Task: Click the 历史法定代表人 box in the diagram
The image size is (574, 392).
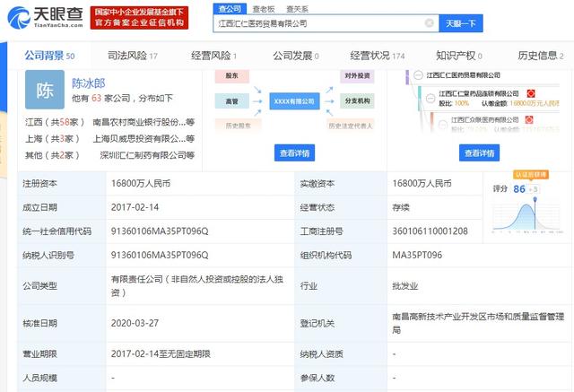Action: (350, 126)
